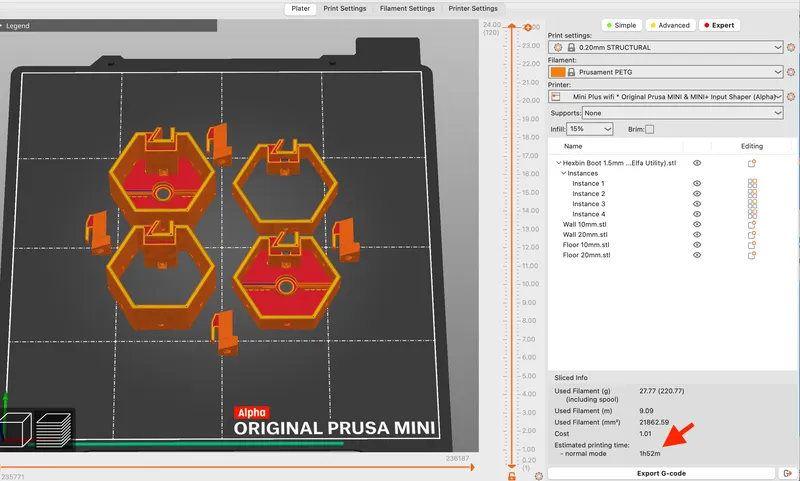Hide Floor 10mm.stl with eye icon

tap(697, 245)
